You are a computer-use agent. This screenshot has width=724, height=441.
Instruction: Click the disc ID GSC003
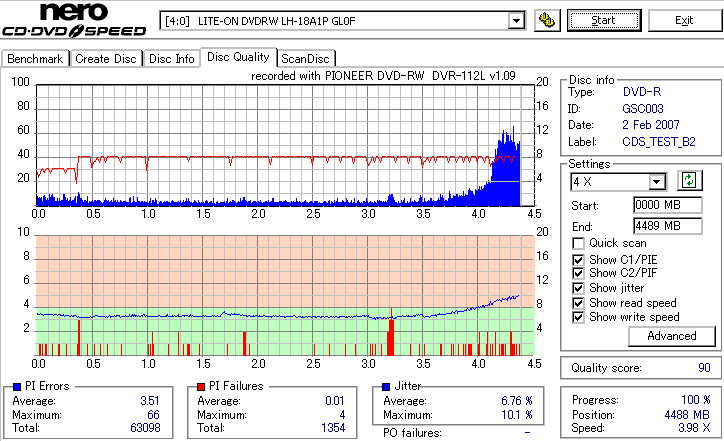point(642,109)
